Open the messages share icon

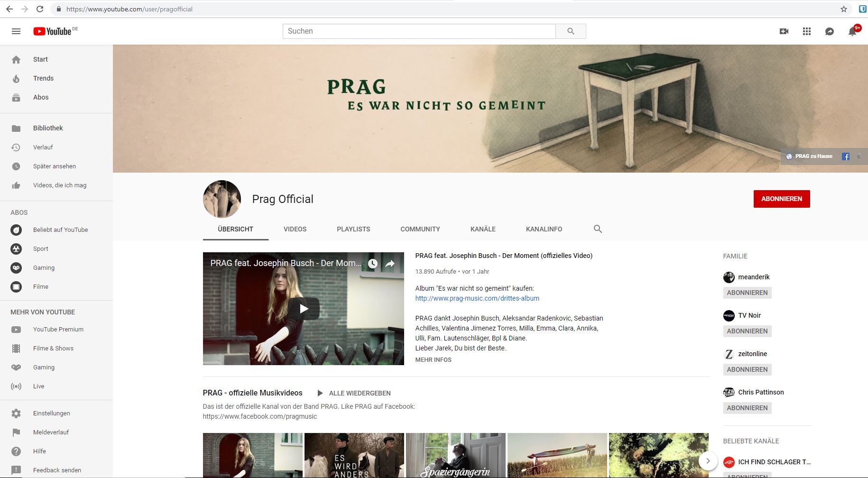pyautogui.click(x=830, y=31)
